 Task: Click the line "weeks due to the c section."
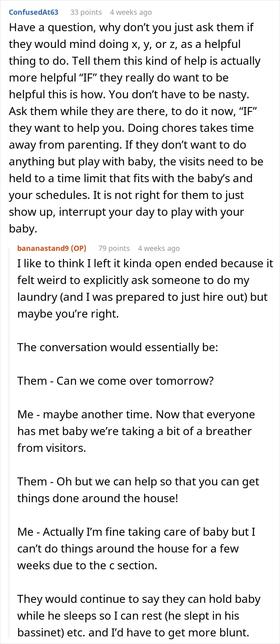pyautogui.click(x=87, y=566)
